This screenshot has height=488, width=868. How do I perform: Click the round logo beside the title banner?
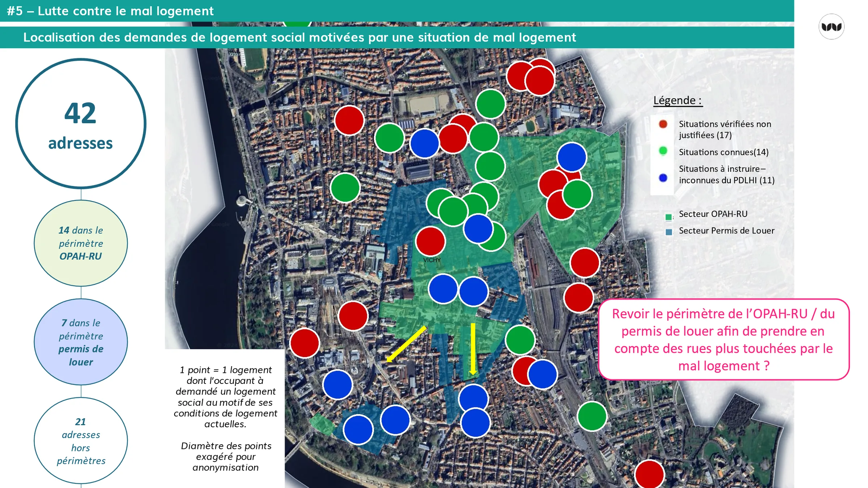pyautogui.click(x=831, y=26)
